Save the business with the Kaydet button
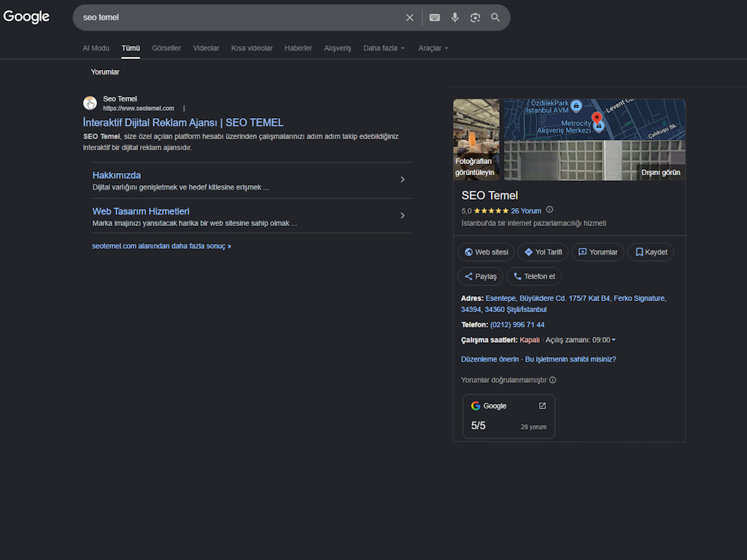747x560 pixels. (x=651, y=252)
